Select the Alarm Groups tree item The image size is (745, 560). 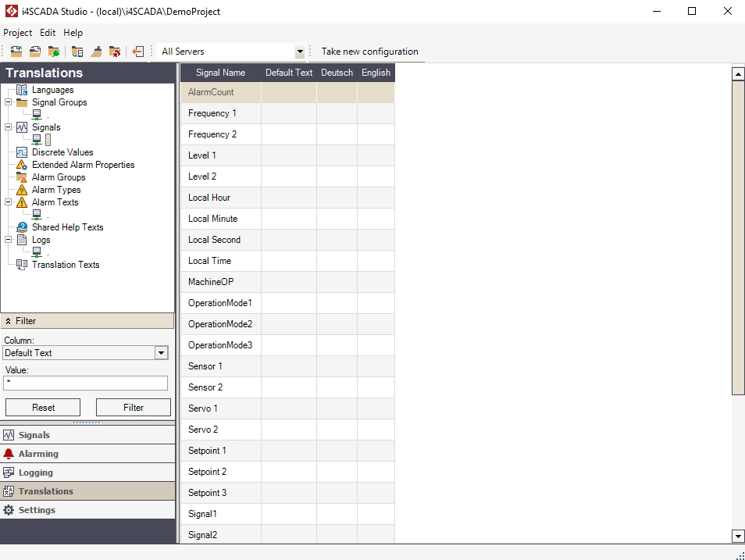(58, 177)
